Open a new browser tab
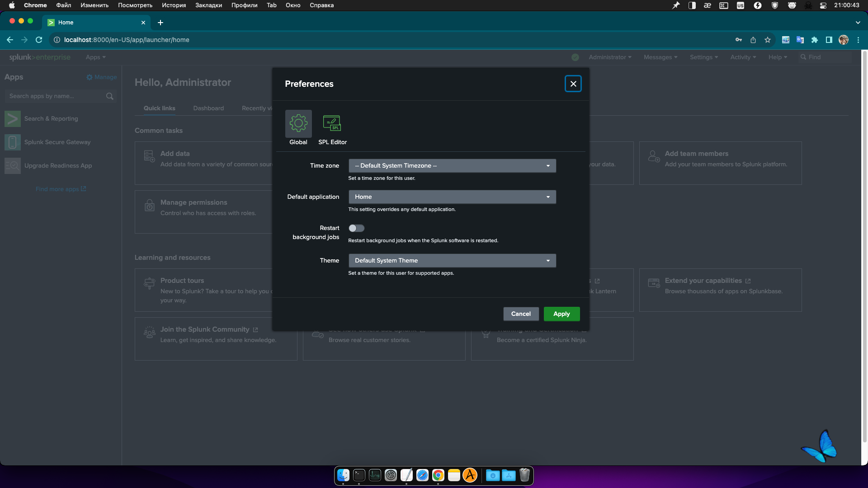The width and height of the screenshot is (868, 488). [160, 23]
